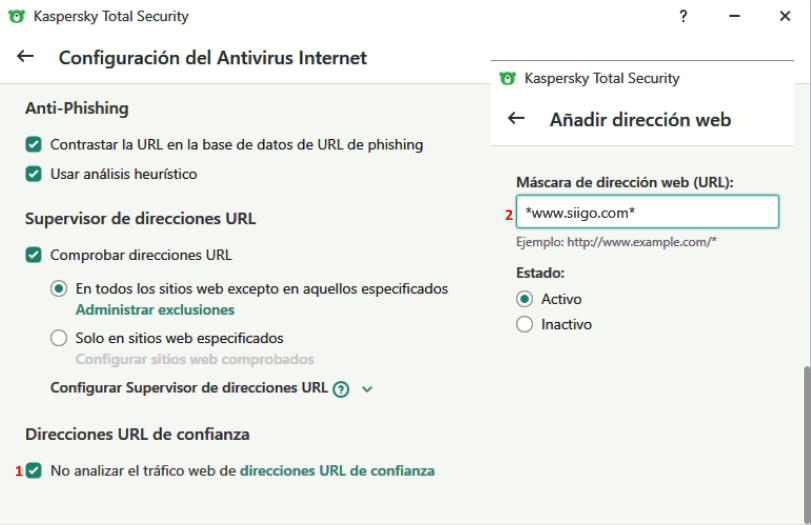Toggle Contrastar la URL phishing database checkbox
This screenshot has width=811, height=525.
click(34, 144)
